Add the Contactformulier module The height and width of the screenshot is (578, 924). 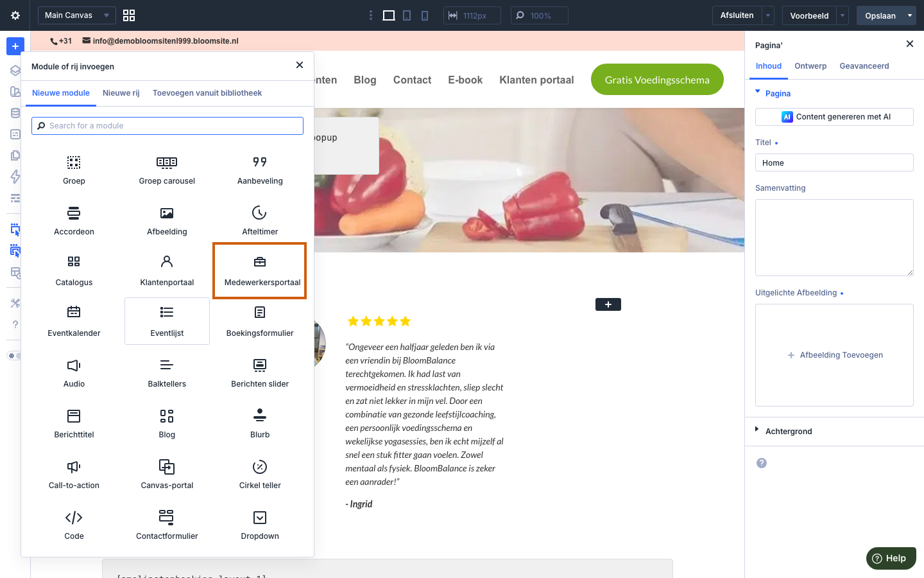[167, 525]
